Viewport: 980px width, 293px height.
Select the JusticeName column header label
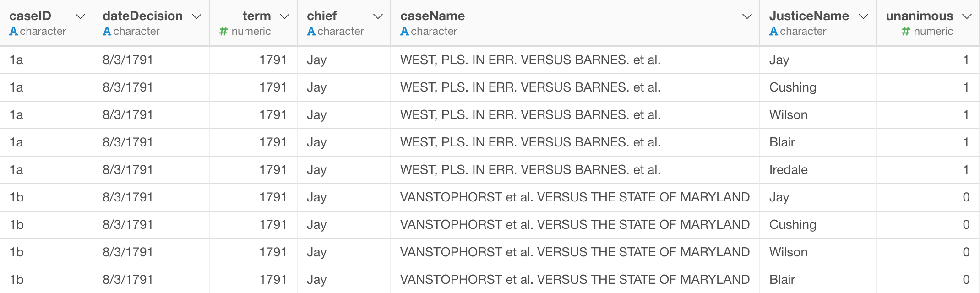pos(809,16)
